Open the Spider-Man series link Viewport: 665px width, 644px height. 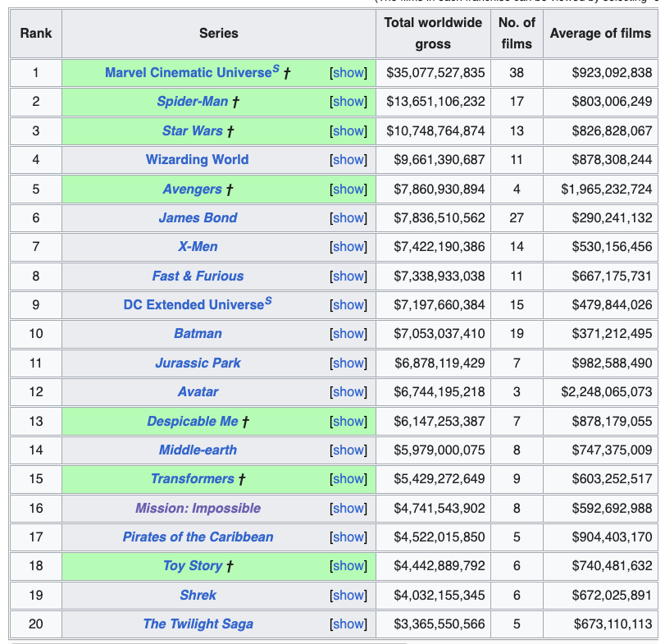pos(193,102)
